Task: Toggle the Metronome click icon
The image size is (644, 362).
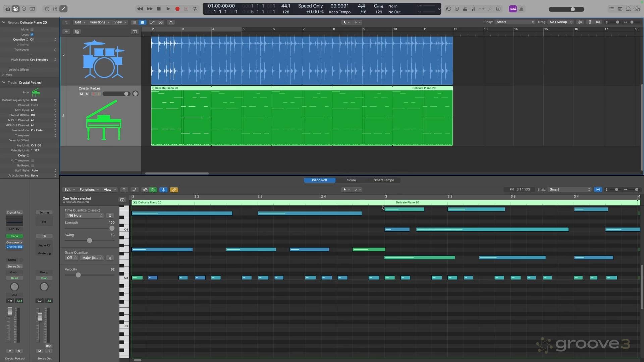Action: pos(522,9)
